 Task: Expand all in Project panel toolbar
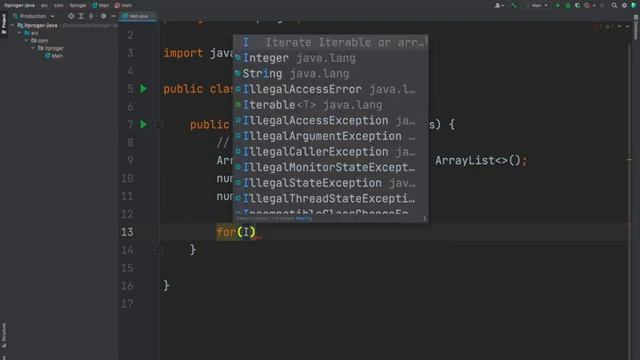(x=81, y=16)
